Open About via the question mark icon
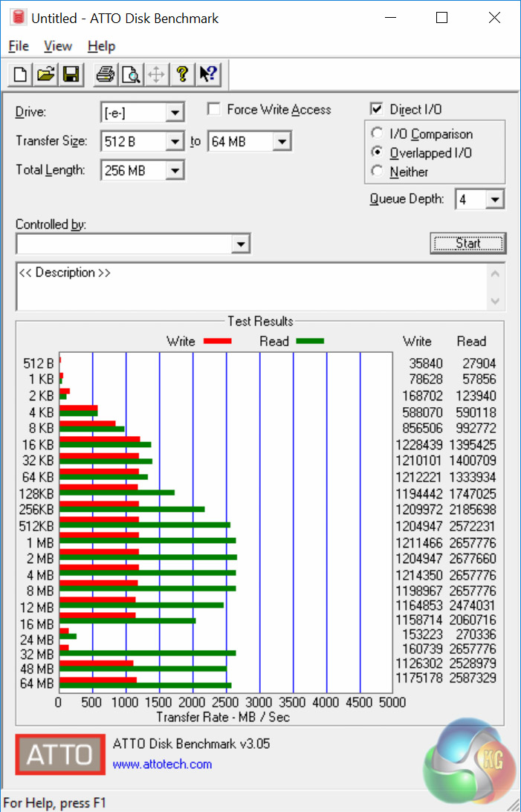 coord(182,74)
